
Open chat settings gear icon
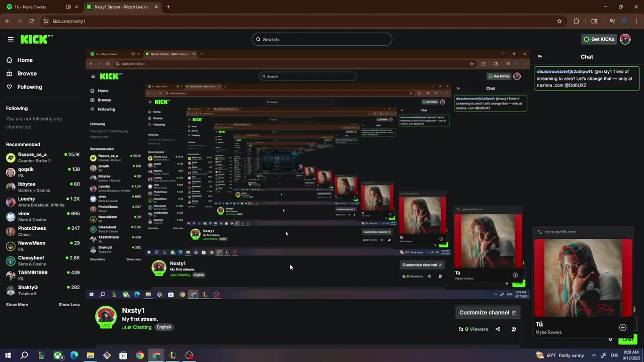point(610,339)
